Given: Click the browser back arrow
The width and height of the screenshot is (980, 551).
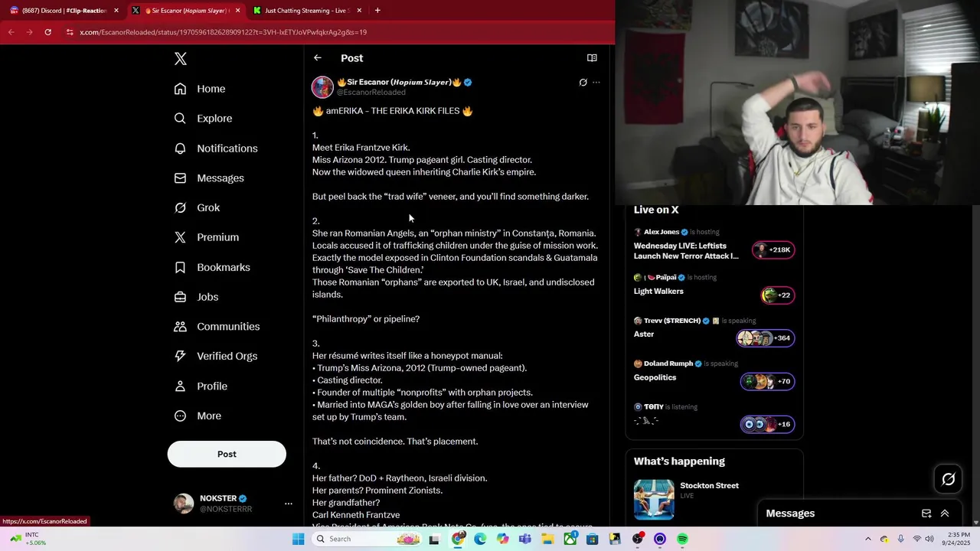Looking at the screenshot, I should (x=11, y=32).
